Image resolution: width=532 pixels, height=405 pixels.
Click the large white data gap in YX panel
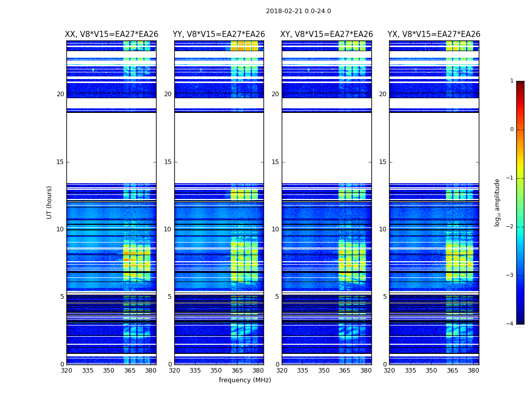point(434,148)
